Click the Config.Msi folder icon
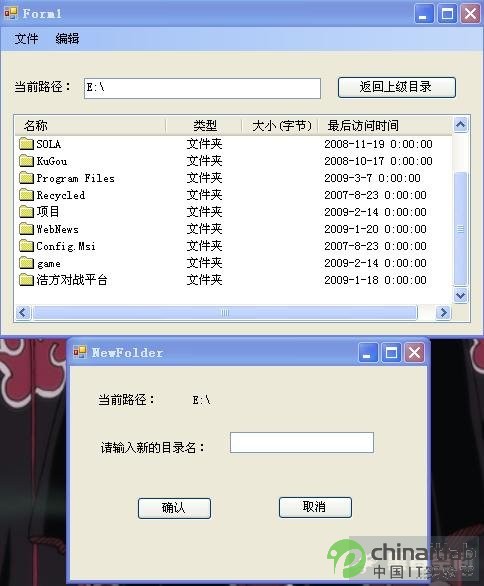This screenshot has width=484, height=586. (26, 246)
